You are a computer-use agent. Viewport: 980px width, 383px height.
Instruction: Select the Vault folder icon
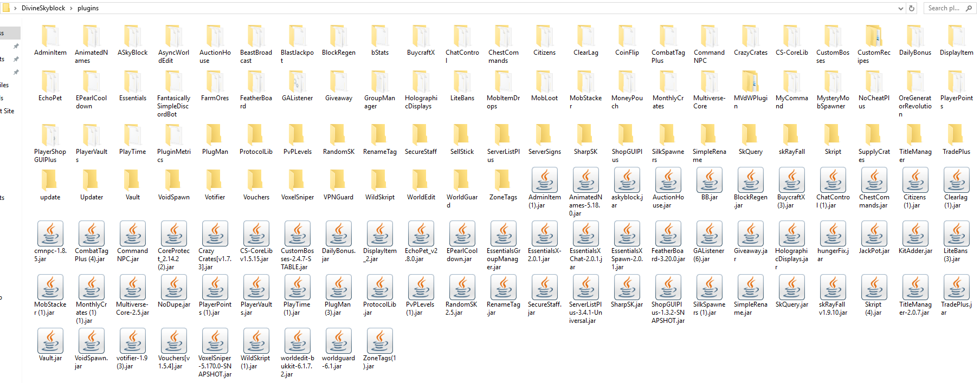132,180
